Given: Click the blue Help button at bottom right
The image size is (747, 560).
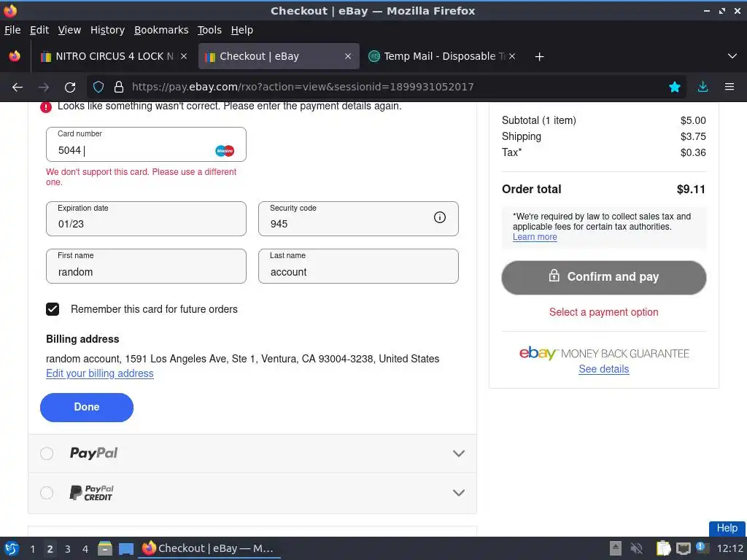Looking at the screenshot, I should coord(727,528).
